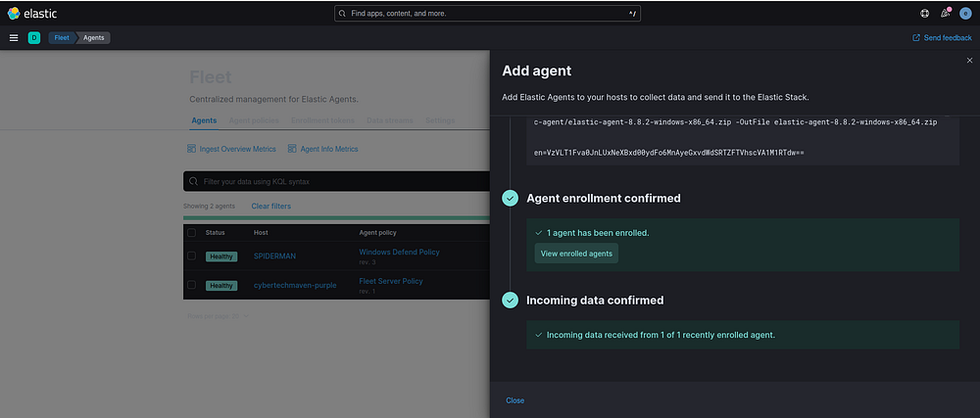Click the Healthy badge for cybertechmaven-purple
Viewport: 980px width, 418px height.
click(x=221, y=285)
